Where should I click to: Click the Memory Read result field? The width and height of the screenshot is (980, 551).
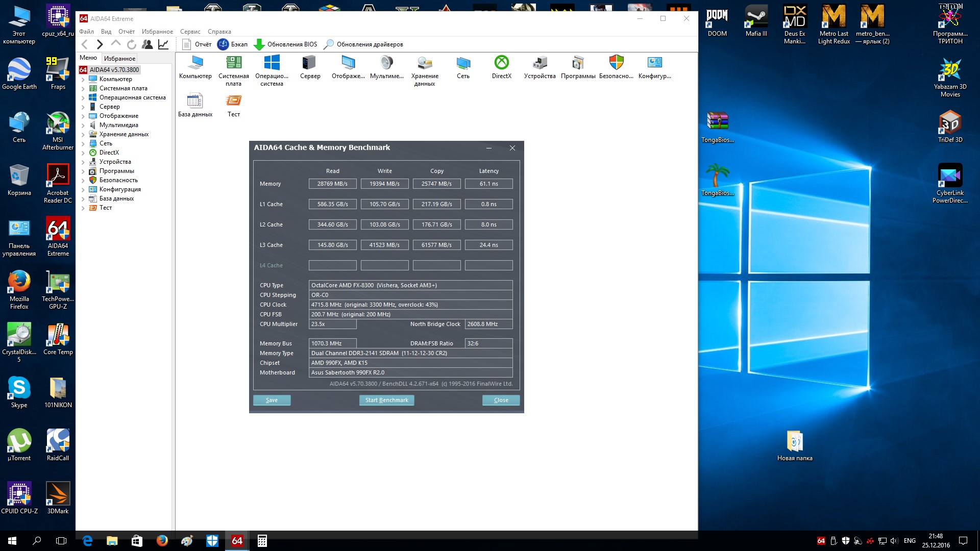tap(332, 184)
